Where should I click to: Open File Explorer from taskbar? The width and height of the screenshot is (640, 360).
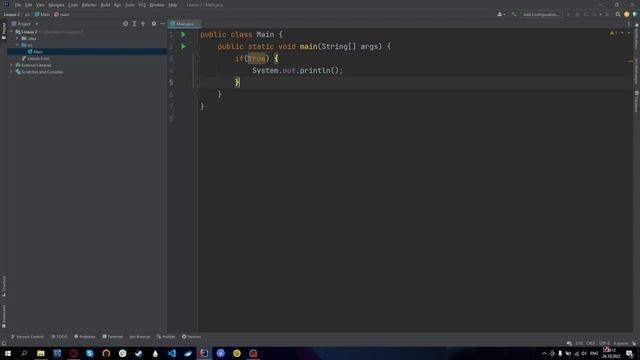click(41, 353)
